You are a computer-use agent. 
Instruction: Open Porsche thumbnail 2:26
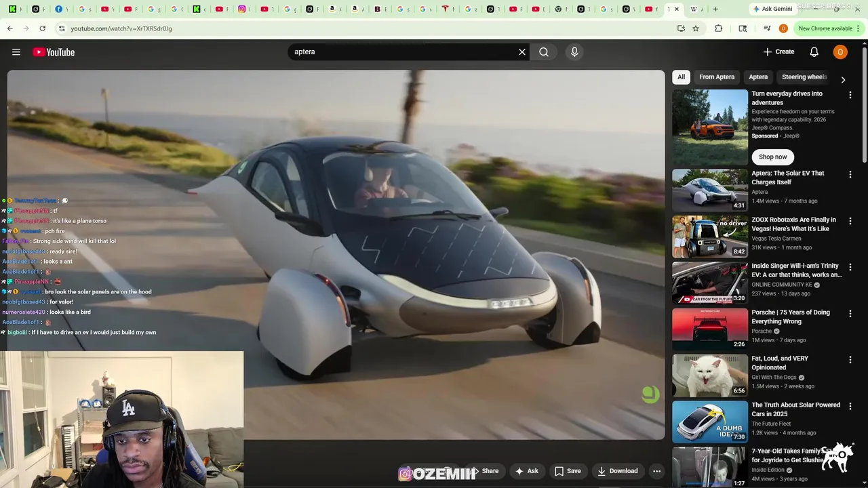coord(710,329)
